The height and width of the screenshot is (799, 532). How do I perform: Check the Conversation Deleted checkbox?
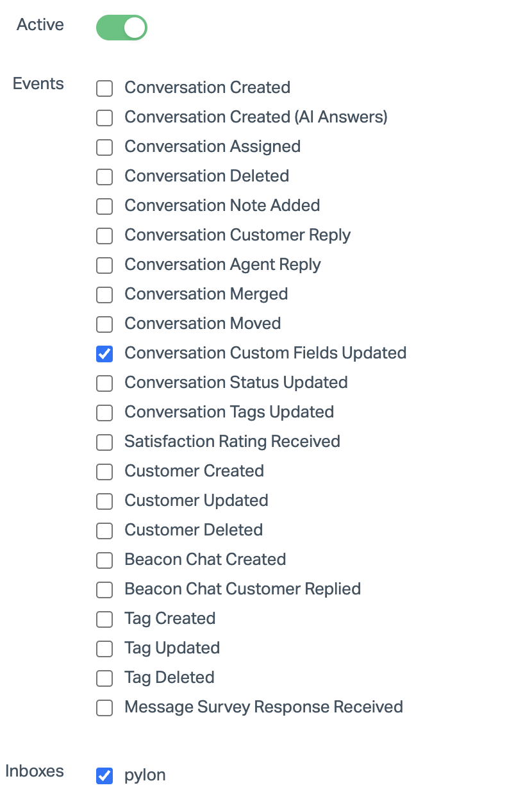[x=104, y=177]
